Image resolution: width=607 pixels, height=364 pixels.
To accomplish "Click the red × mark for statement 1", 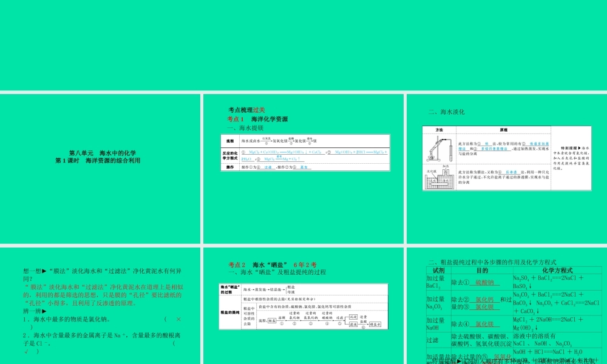I will pyautogui.click(x=178, y=319).
